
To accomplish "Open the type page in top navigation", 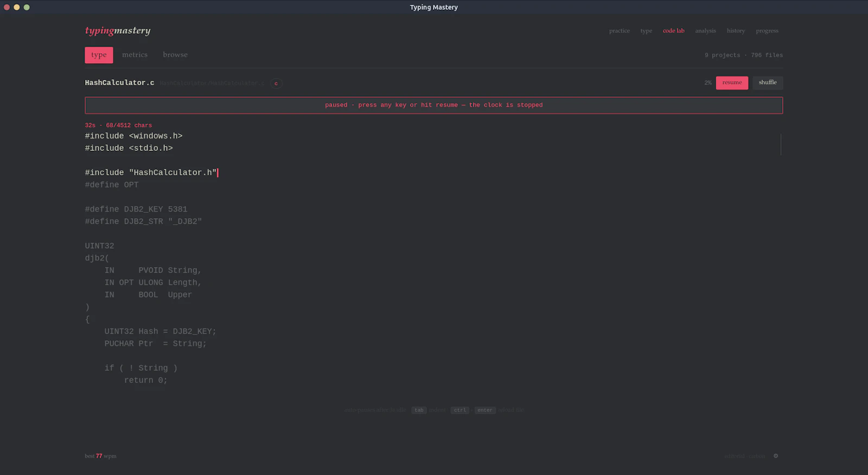I will pyautogui.click(x=646, y=31).
